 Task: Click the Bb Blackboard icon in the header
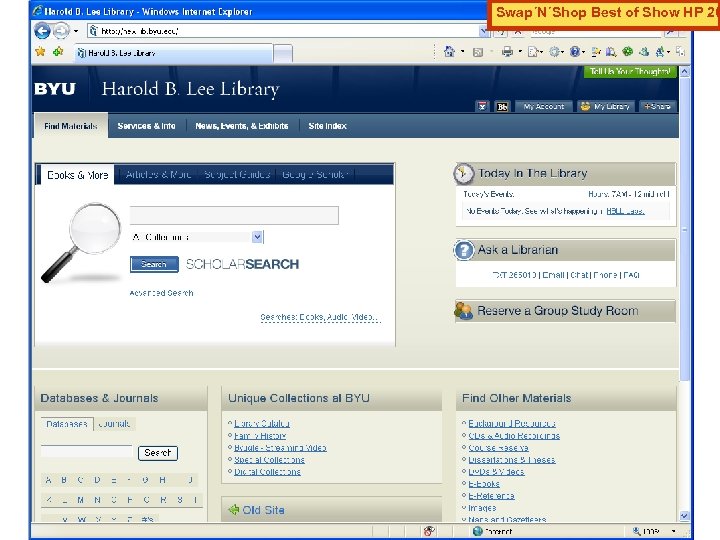[502, 107]
